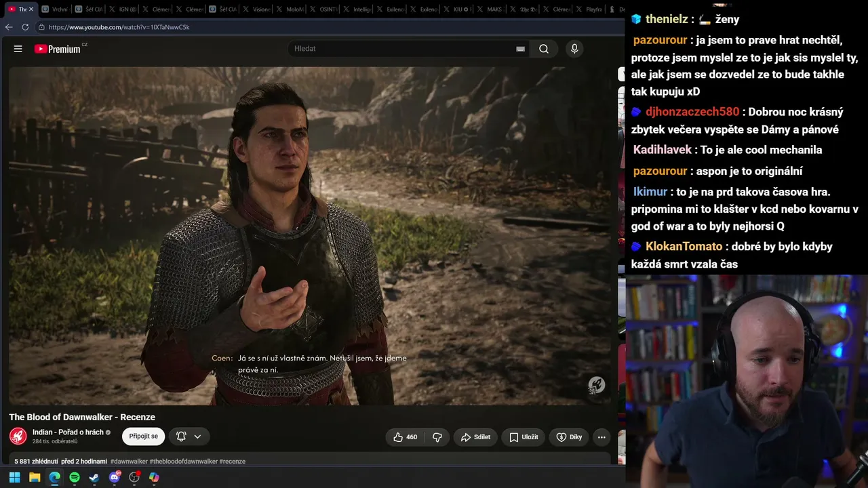Share the video via Sdílet
Viewport: 868px width, 488px height.
(475, 437)
